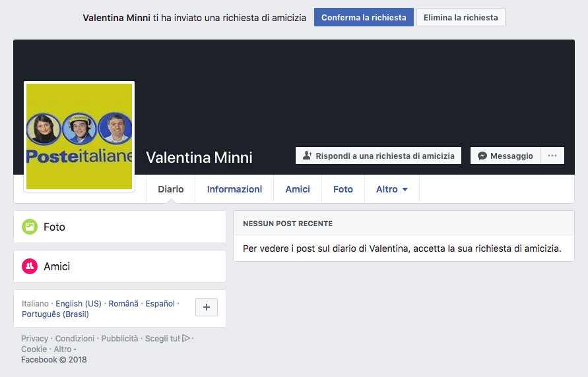The image size is (588, 377).
Task: Switch to the Diario tab
Action: click(x=170, y=189)
